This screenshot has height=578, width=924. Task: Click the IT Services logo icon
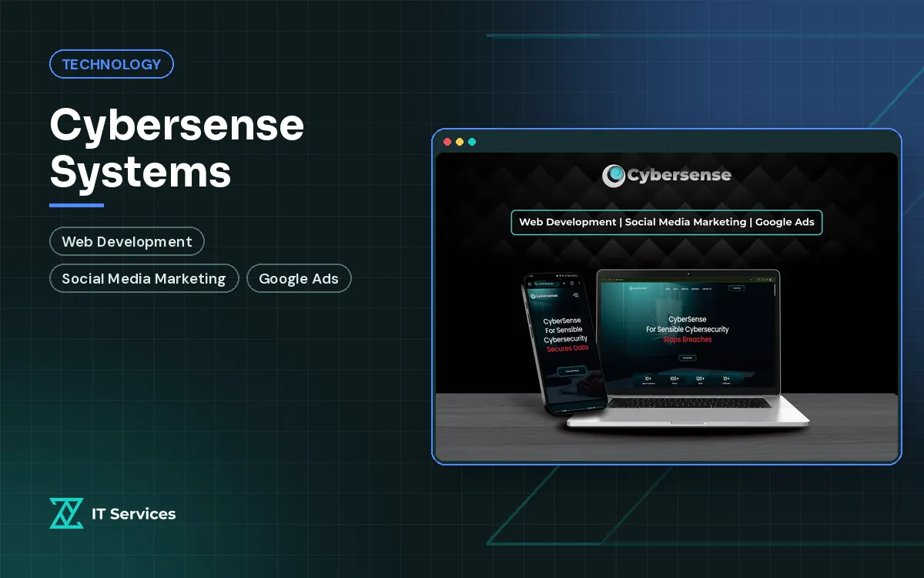(66, 513)
